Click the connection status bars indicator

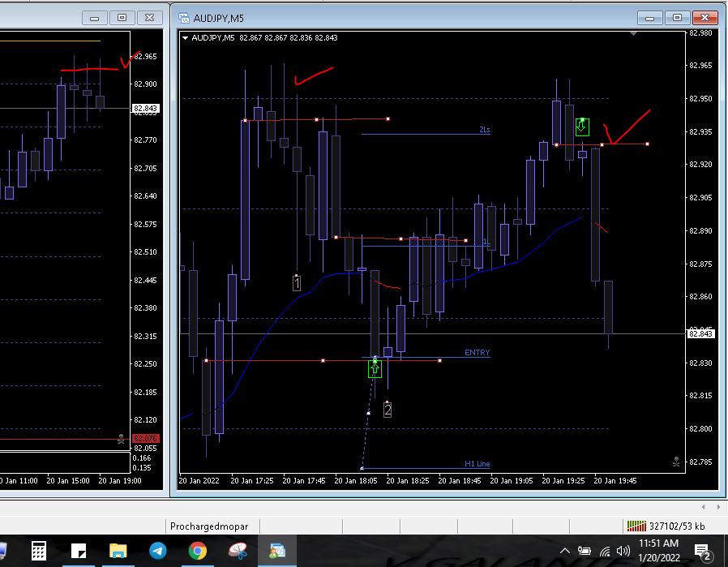click(636, 526)
